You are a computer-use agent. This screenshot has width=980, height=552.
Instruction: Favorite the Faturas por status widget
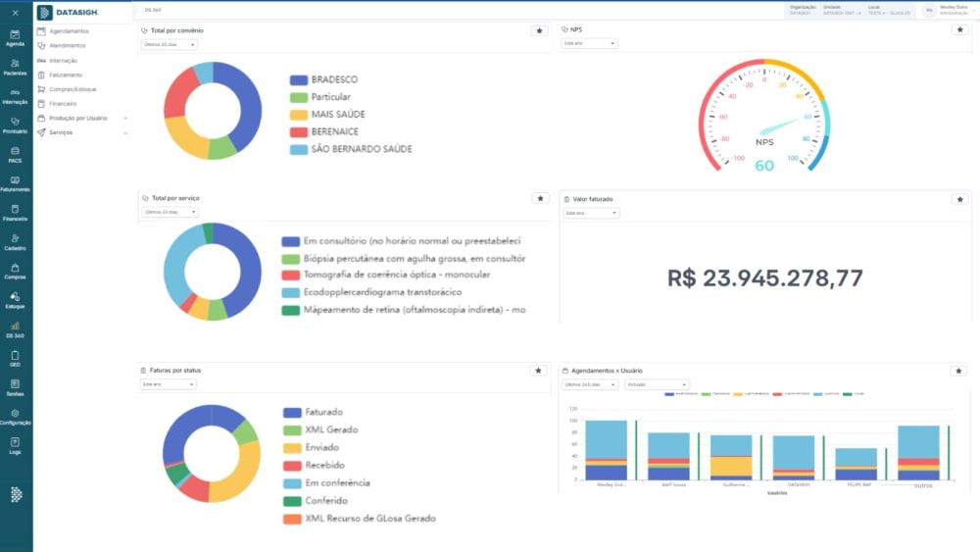click(x=538, y=371)
